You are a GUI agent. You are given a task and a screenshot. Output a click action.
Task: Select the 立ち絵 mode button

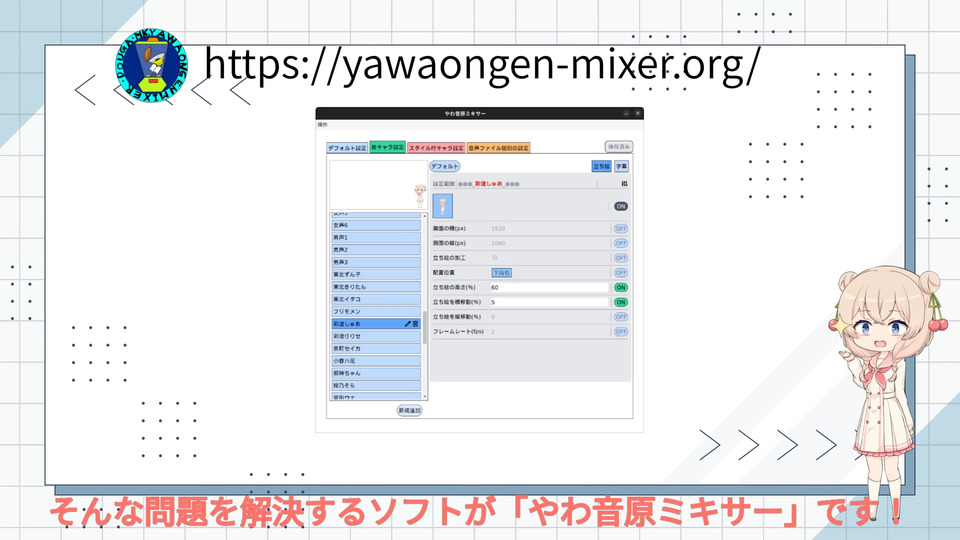coord(601,166)
